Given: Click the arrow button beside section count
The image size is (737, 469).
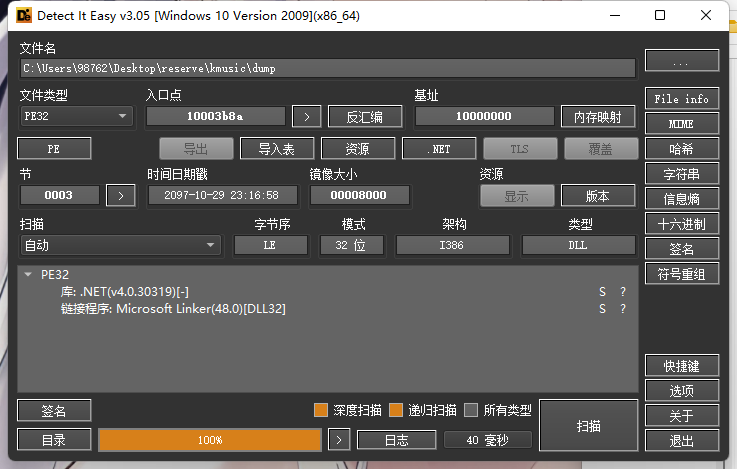Looking at the screenshot, I should coord(120,195).
